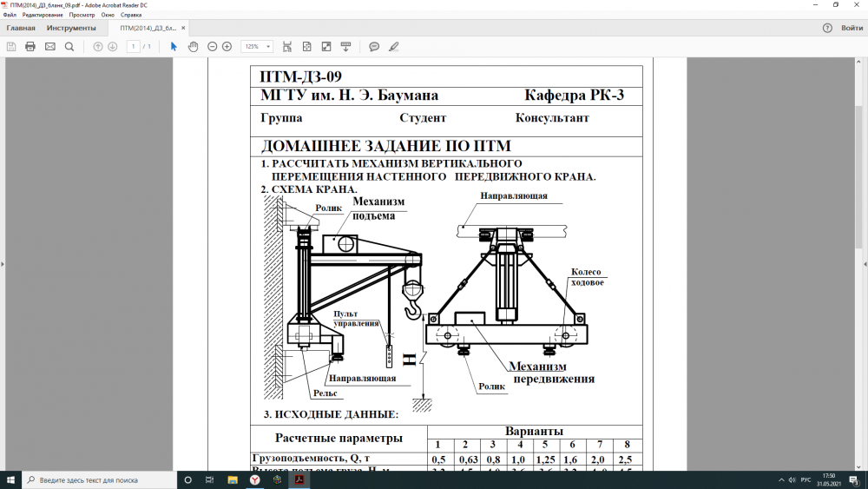Click the Windows taskbar search box
Screen dimensions: 868x489
pos(99,480)
